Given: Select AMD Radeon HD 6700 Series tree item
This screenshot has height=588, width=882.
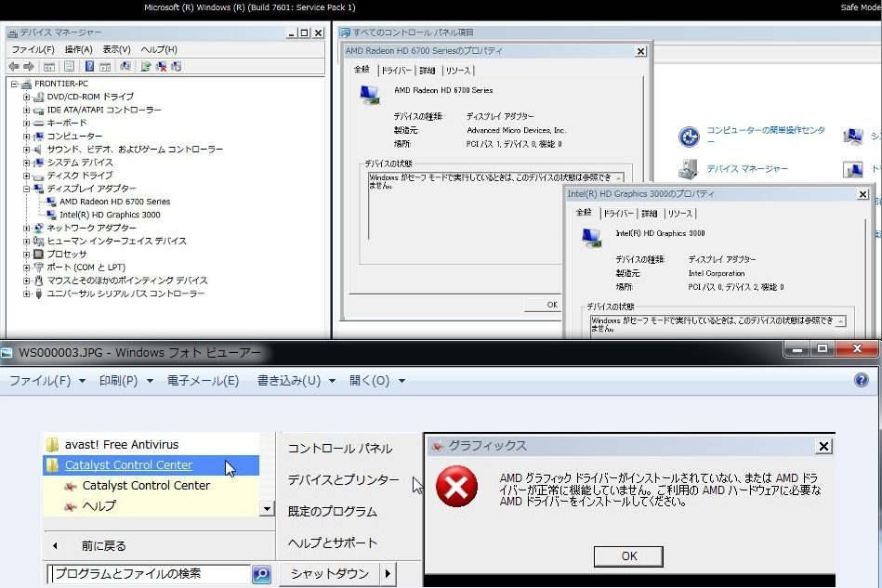Looking at the screenshot, I should (114, 202).
